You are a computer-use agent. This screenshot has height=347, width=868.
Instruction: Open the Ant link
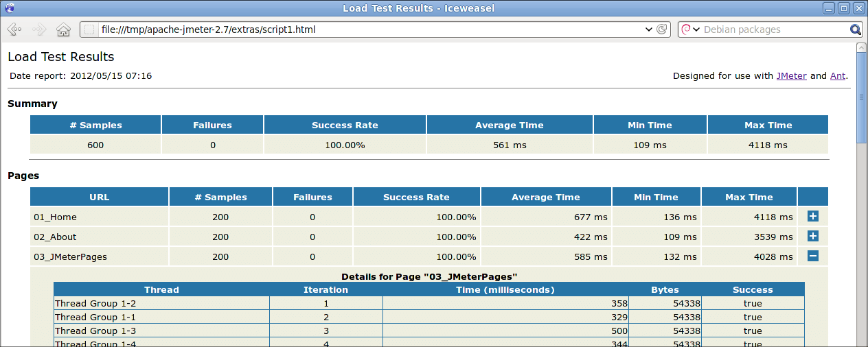tap(837, 76)
